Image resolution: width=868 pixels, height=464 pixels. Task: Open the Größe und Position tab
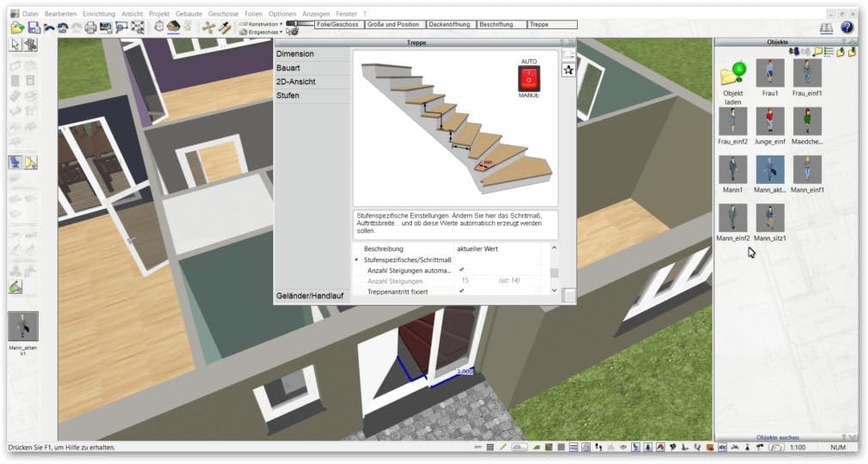click(x=395, y=24)
